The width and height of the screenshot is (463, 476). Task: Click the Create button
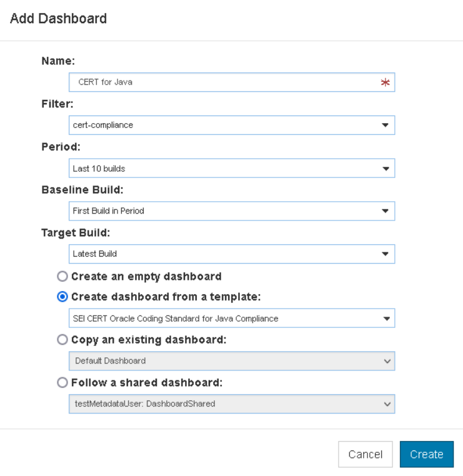(427, 454)
